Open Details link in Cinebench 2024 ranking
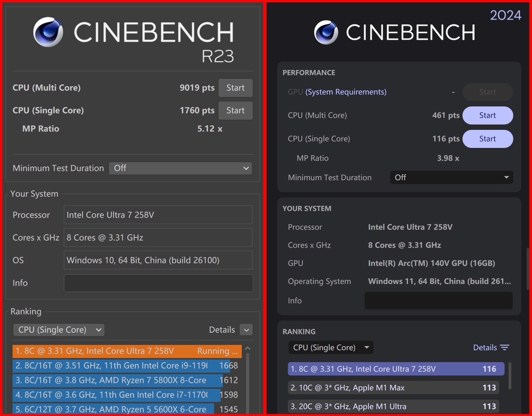This screenshot has height=416, width=532. 485,348
